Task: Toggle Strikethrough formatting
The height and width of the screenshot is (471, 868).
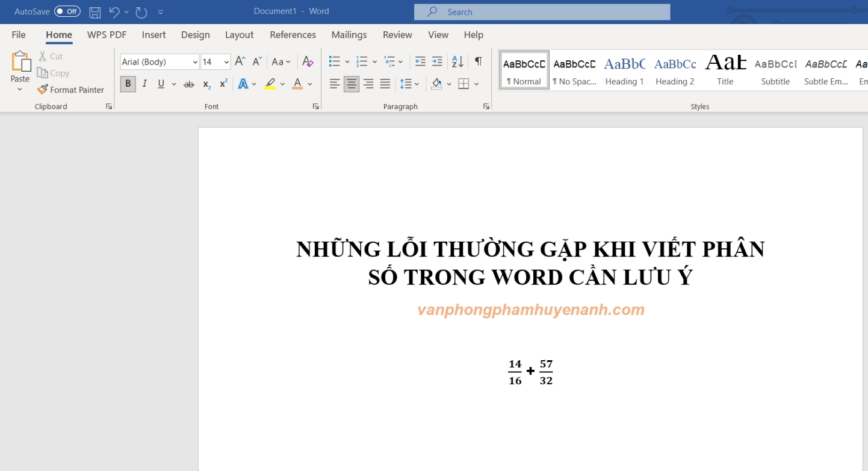Action: click(189, 84)
